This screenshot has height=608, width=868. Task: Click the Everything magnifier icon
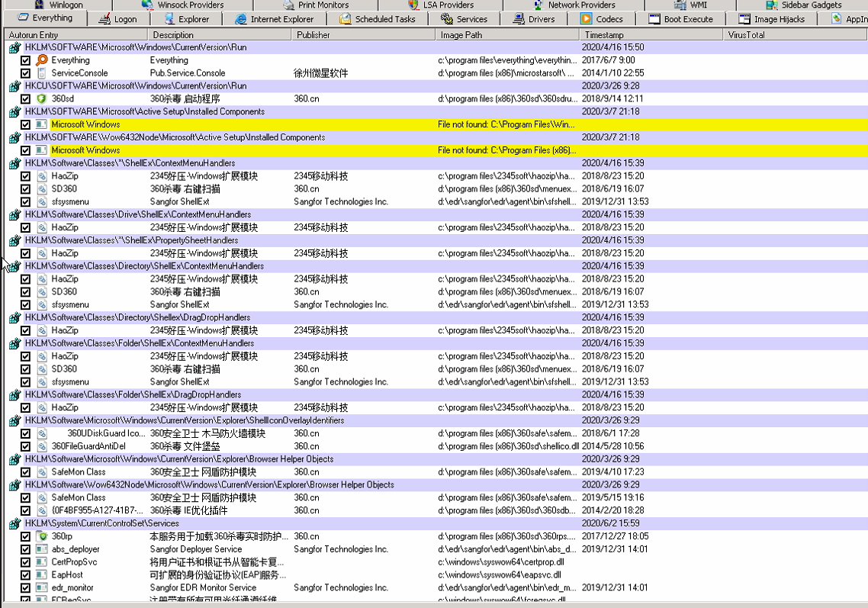pyautogui.click(x=41, y=60)
